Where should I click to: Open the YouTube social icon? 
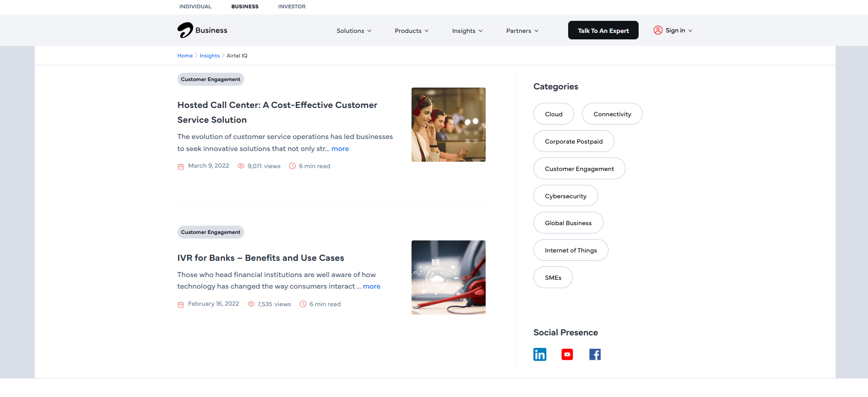point(567,354)
